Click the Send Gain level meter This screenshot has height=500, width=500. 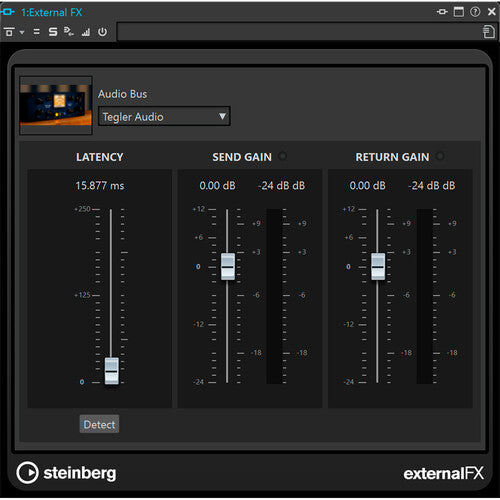274,296
